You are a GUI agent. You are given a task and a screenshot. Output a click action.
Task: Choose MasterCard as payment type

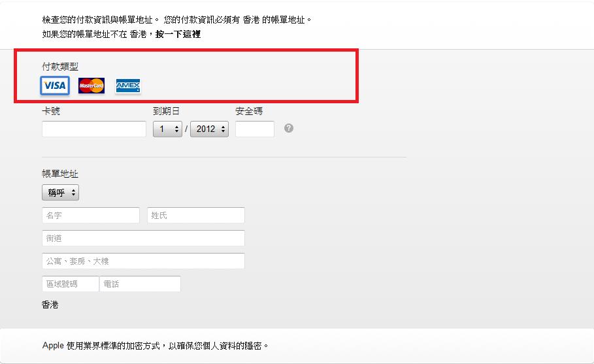pyautogui.click(x=91, y=86)
